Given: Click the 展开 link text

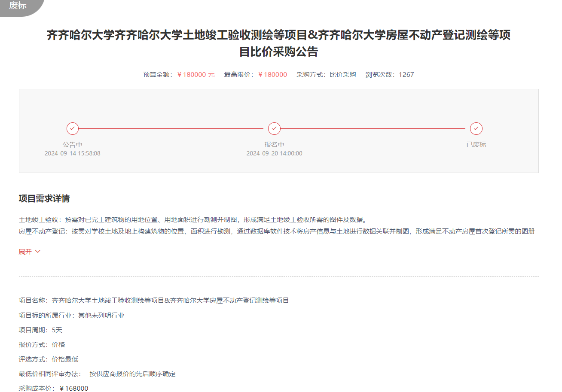Looking at the screenshot, I should [25, 252].
